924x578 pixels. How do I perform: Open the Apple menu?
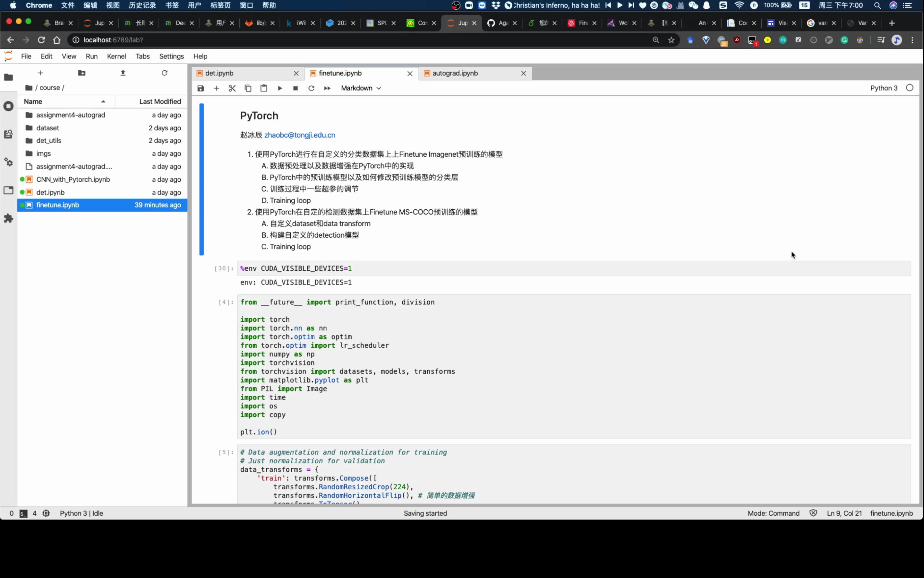pyautogui.click(x=13, y=5)
